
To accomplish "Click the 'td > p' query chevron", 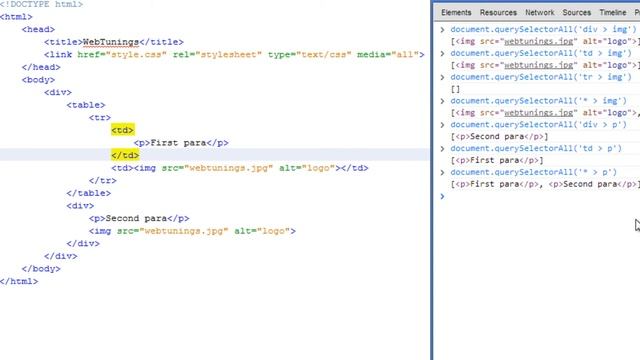I will (x=442, y=149).
